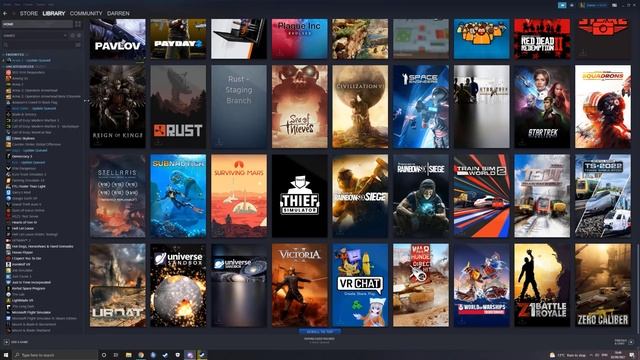The width and height of the screenshot is (640, 360).
Task: Open the Games filter dropdown
Action: pos(35,36)
